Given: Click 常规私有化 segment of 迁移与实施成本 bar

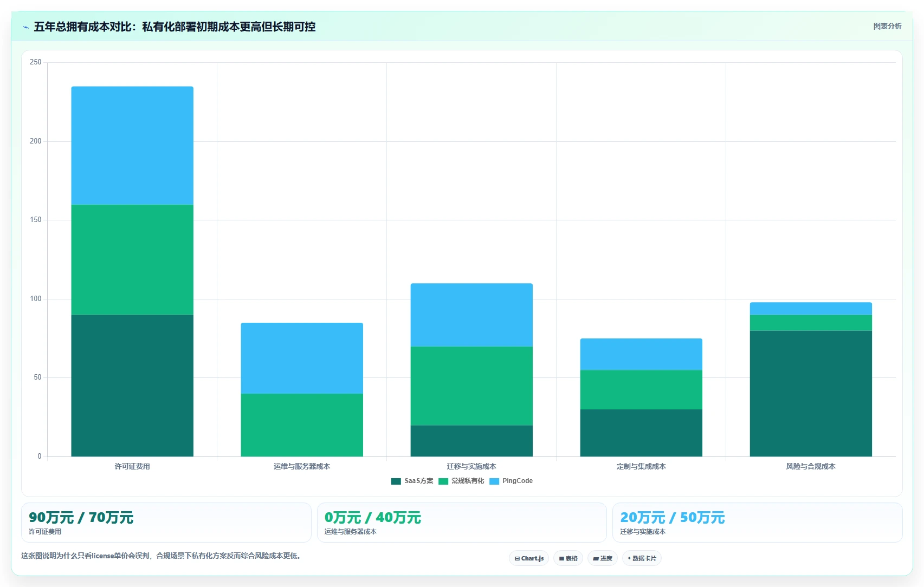Looking at the screenshot, I should tap(471, 386).
